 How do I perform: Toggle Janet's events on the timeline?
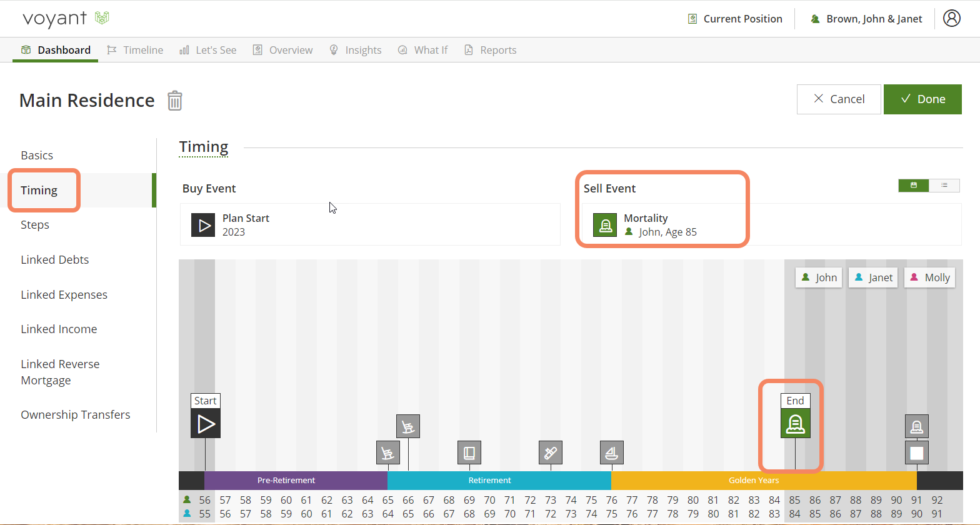873,277
